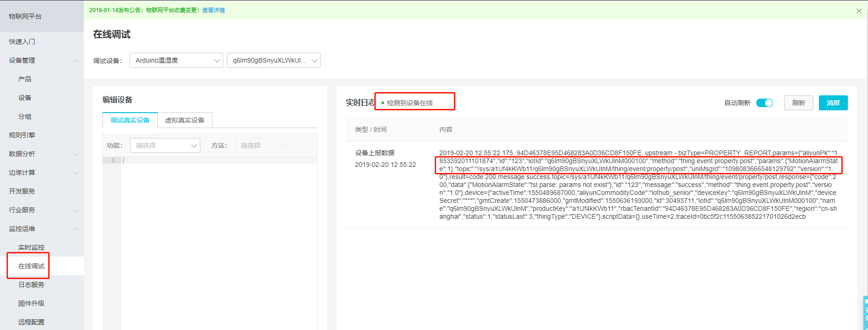
Task: Open the Arduino温湿度 product dropdown
Action: click(176, 60)
